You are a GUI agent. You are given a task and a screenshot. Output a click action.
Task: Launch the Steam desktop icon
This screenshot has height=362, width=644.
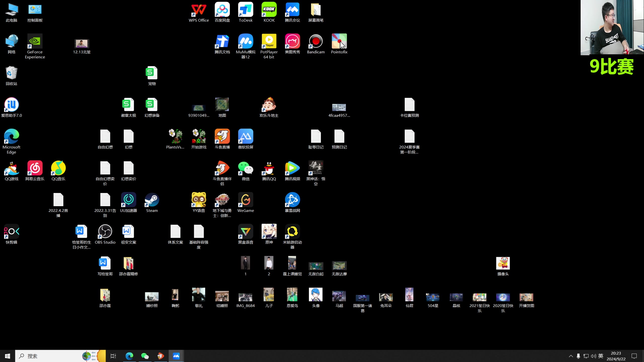152,203
